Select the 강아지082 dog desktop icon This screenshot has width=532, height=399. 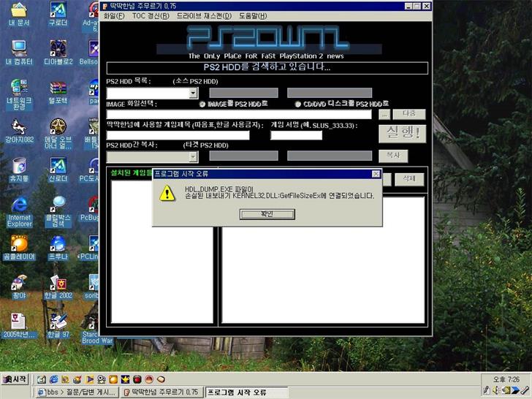click(19, 131)
